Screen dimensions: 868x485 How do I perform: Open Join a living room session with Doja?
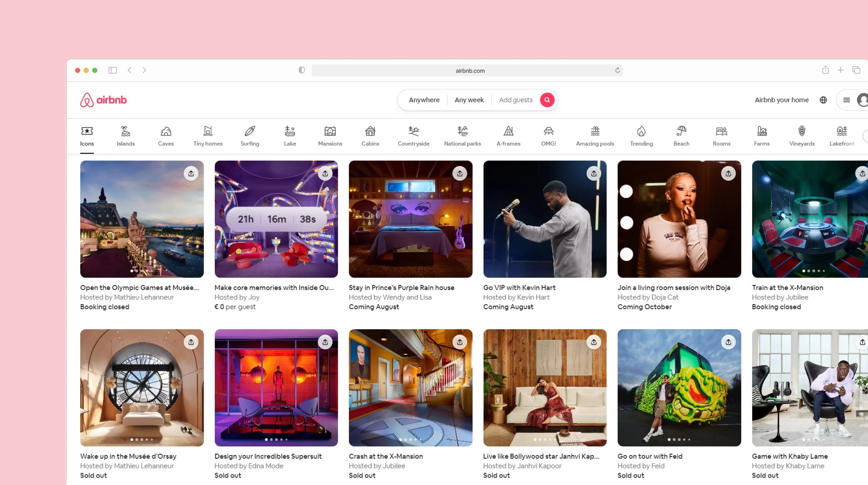[x=674, y=288]
